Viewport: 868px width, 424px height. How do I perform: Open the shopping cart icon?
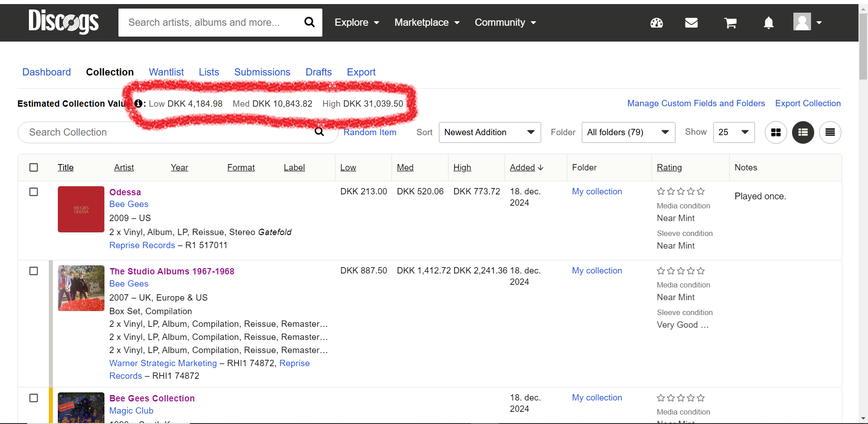(x=730, y=23)
